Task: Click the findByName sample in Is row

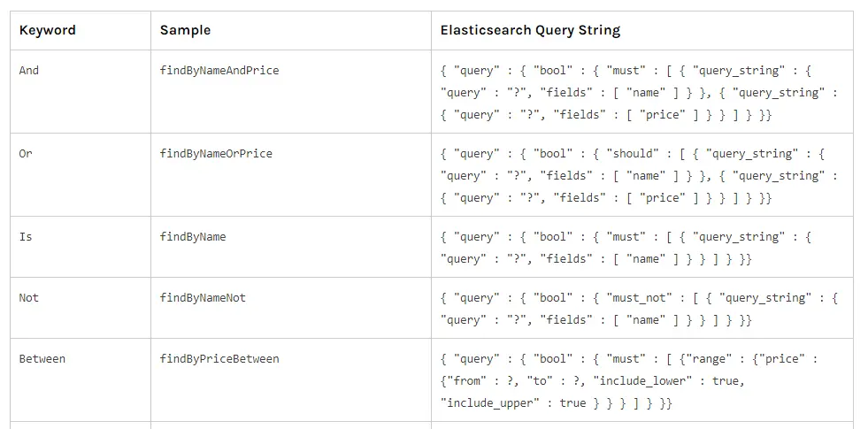Action: point(193,236)
